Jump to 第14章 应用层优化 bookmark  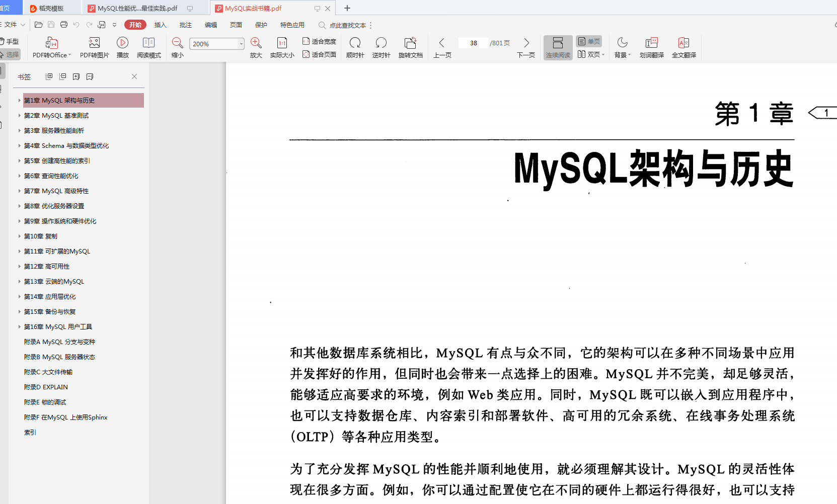coord(50,296)
